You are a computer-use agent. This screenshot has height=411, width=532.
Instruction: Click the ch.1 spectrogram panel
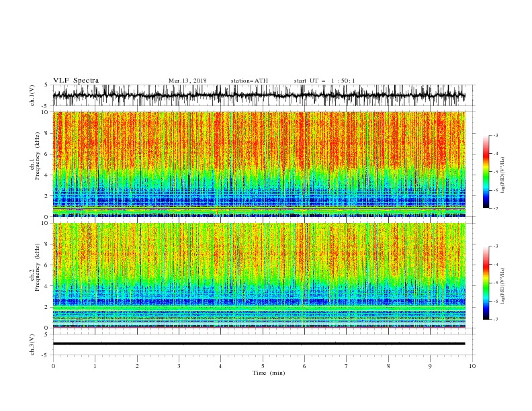259,164
